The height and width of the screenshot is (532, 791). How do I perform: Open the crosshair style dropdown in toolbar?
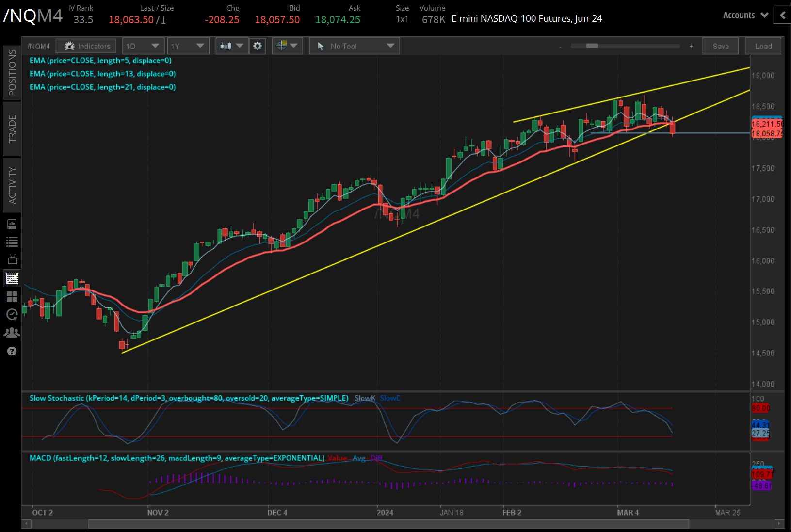click(x=287, y=46)
